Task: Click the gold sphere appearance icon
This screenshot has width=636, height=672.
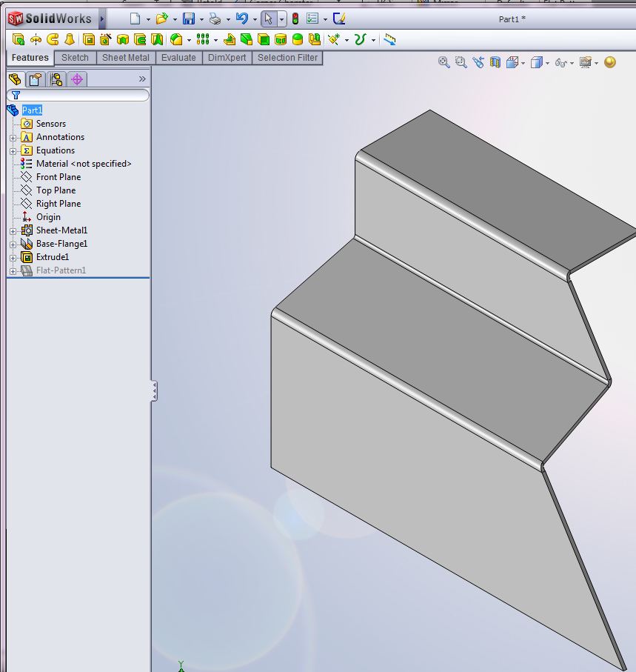Action: (610, 62)
